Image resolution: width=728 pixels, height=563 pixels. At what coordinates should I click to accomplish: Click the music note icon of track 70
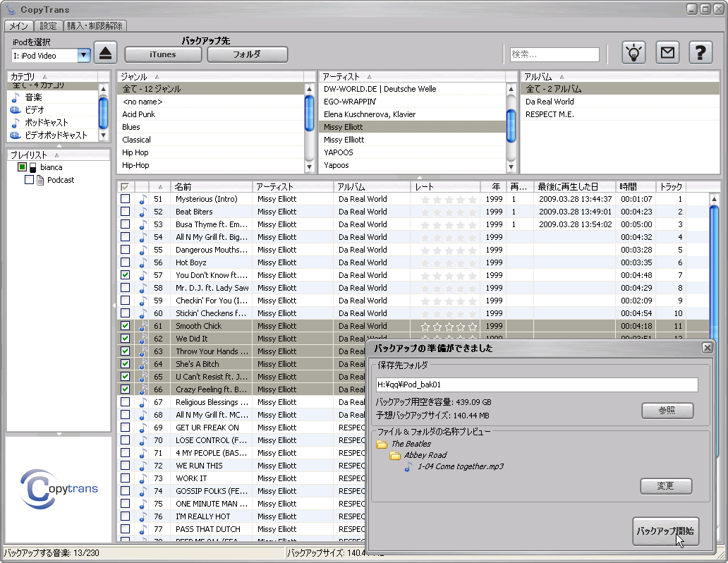point(143,440)
